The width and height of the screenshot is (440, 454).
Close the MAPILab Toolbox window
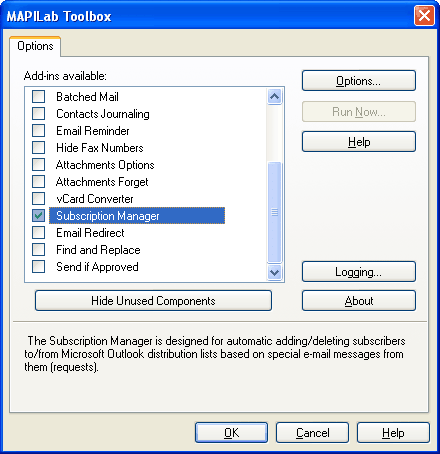(424, 16)
